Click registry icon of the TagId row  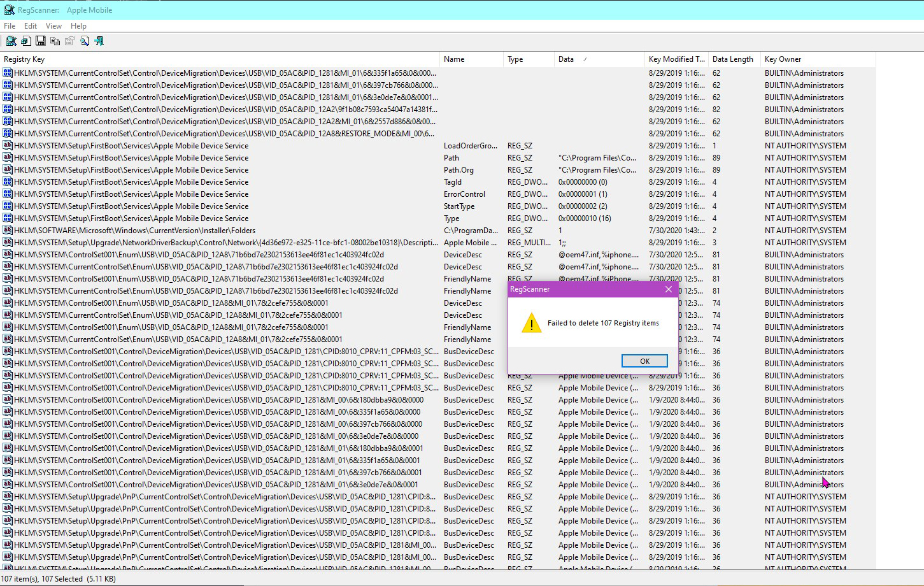pos(8,182)
